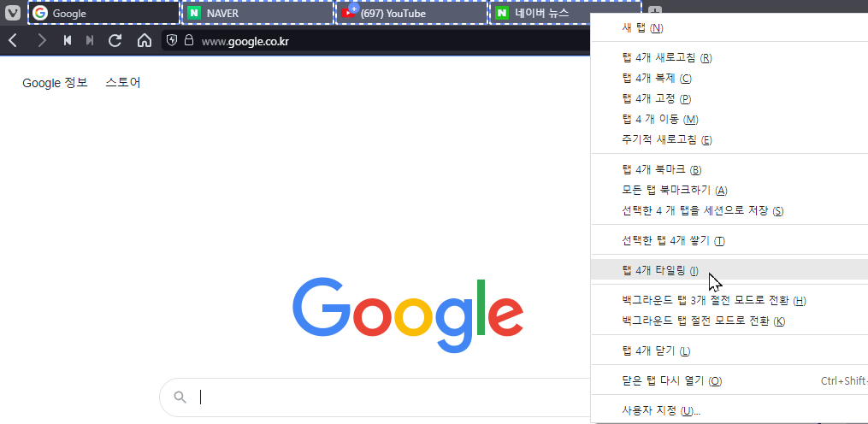Click the fast forward navigation button
The height and width of the screenshot is (424, 868).
[90, 40]
